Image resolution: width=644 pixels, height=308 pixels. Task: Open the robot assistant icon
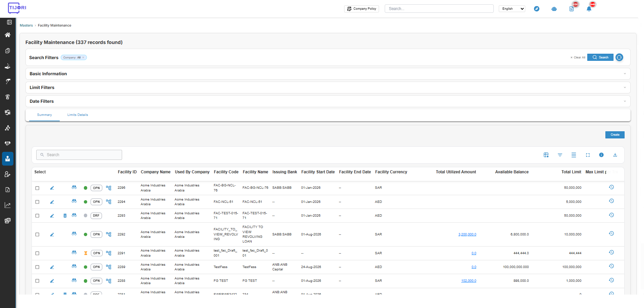[x=554, y=9]
